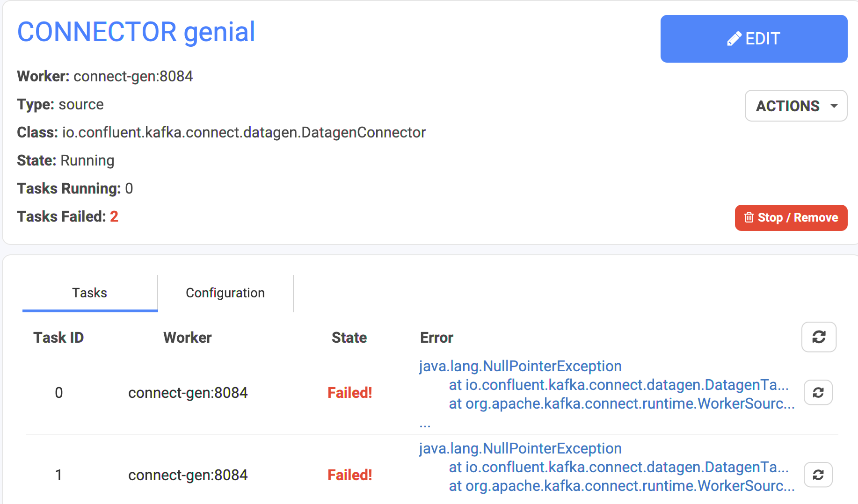Viewport: 858px width, 504px height.
Task: Click the pencil icon on EDIT button
Action: [734, 39]
